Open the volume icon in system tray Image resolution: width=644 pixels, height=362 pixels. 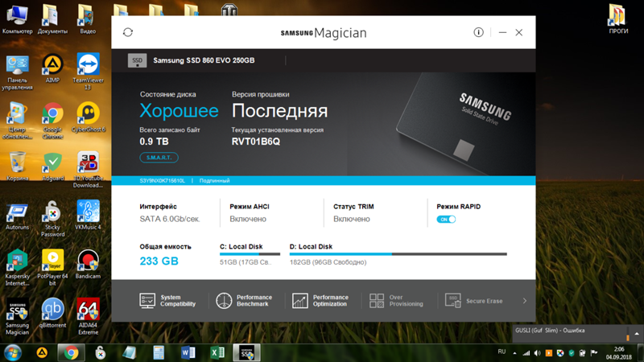pos(537,353)
